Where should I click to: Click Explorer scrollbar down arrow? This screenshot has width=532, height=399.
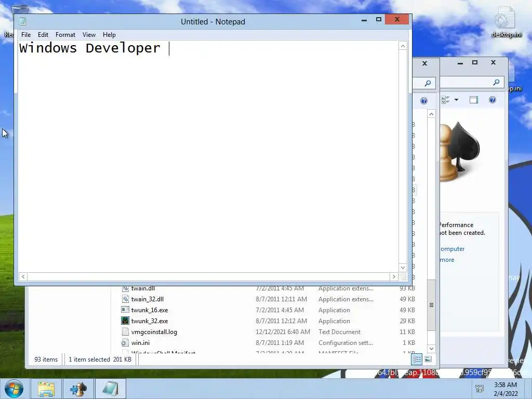[x=431, y=349]
